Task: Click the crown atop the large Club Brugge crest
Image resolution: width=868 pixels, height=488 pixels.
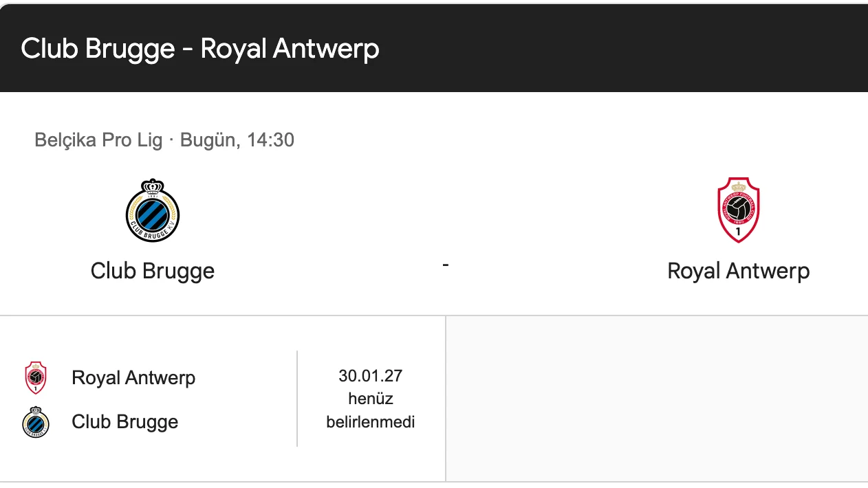Action: coord(153,186)
